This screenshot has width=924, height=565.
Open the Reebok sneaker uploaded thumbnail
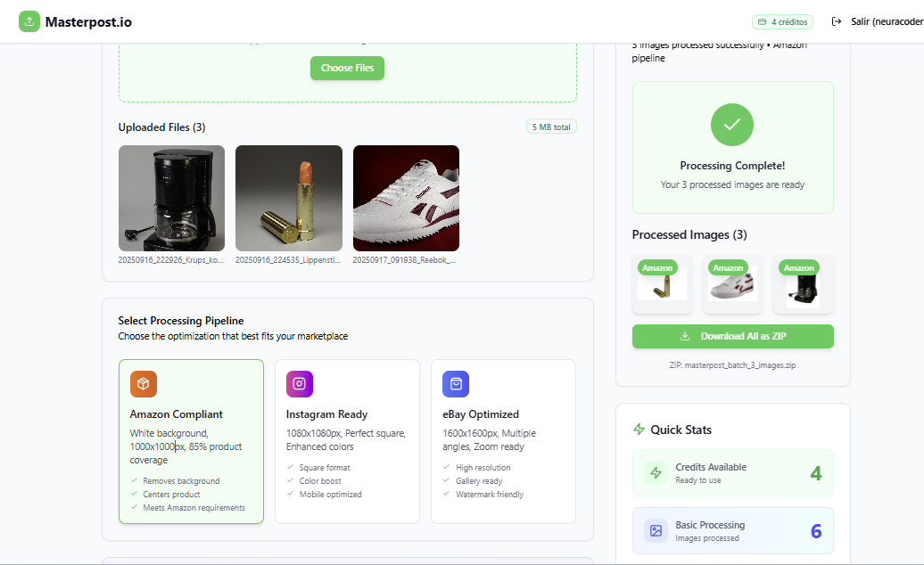tap(406, 198)
